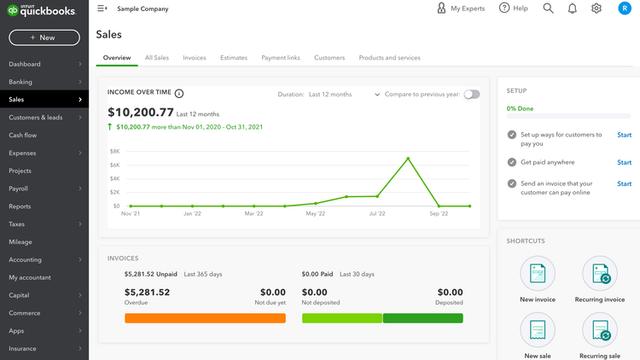The height and width of the screenshot is (360, 640).
Task: Click the setup 0% Done progress bar
Action: click(x=569, y=117)
